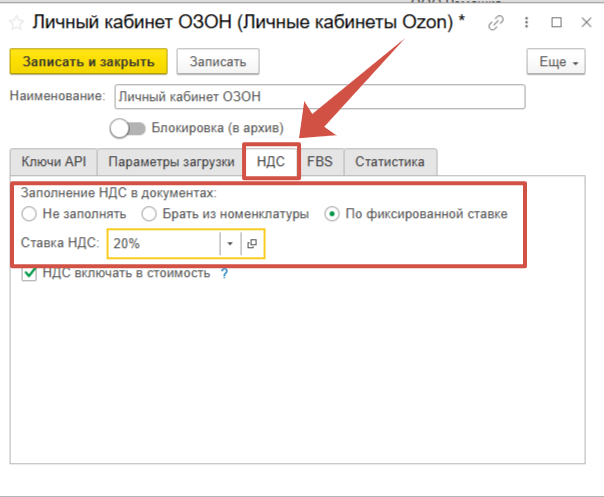Open the Параметры загрузки tab
Viewport: 604px width, 497px height.
tap(172, 162)
